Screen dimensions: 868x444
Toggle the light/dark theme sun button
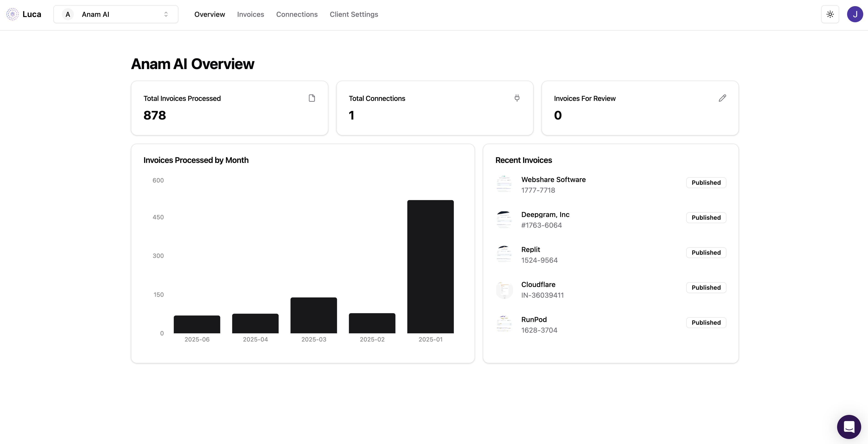(x=830, y=14)
